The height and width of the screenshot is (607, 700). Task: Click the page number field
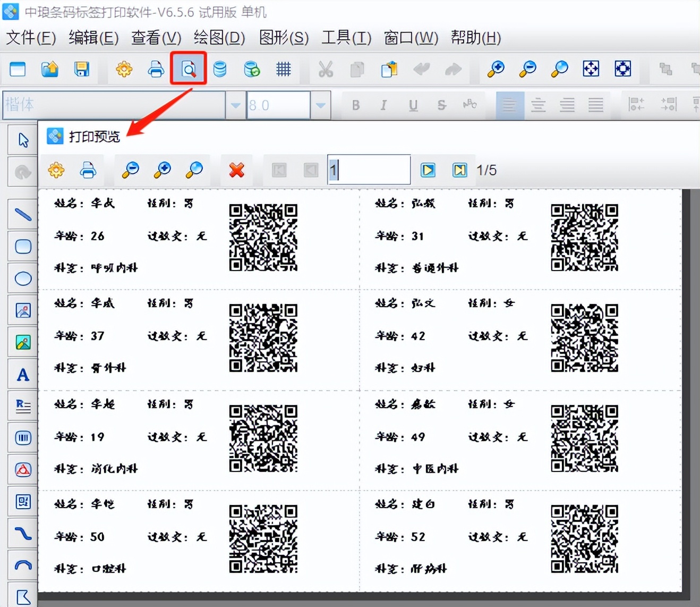pos(369,170)
